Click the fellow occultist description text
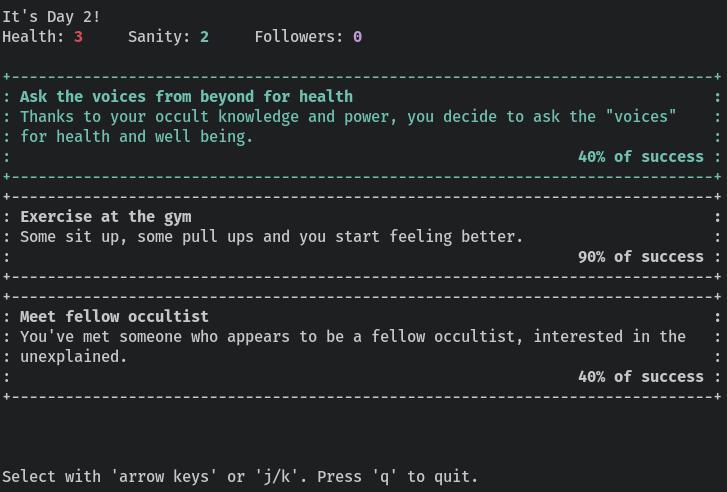Viewport: 727px width, 492px height. pos(353,346)
